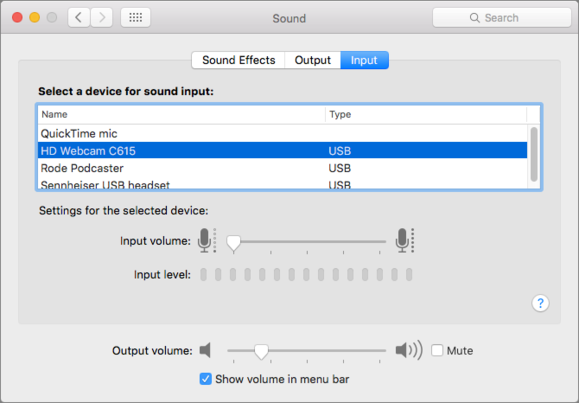Click the quiet speaker icon by Output volume

click(205, 350)
